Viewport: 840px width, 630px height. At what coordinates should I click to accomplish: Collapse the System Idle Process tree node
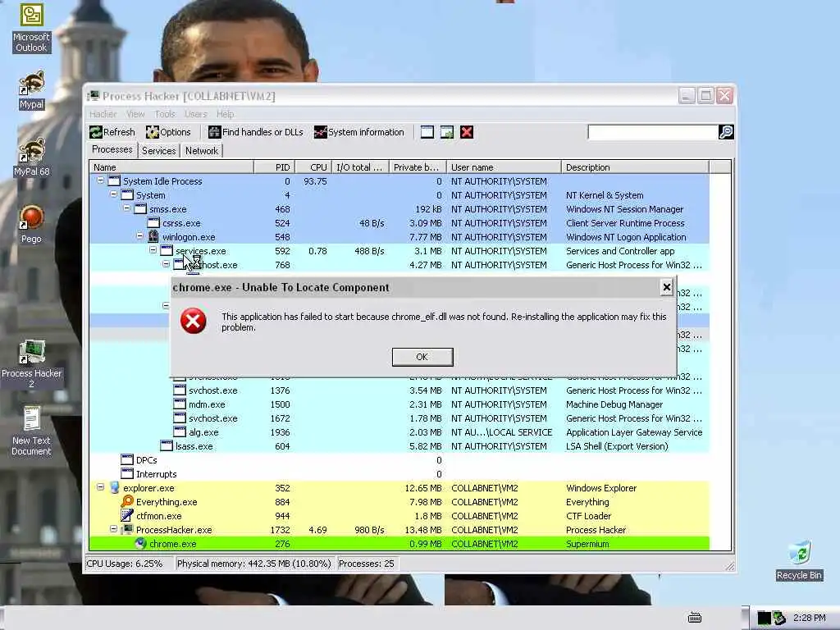point(101,181)
